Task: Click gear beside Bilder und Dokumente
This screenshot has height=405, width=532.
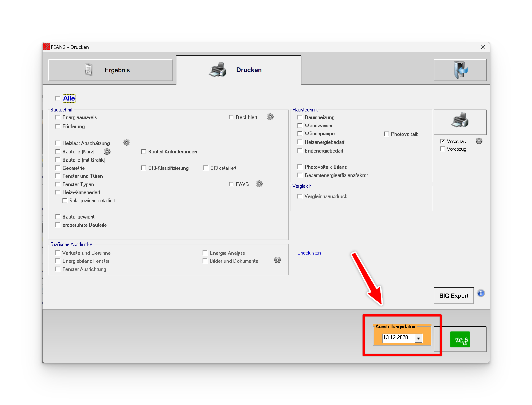Action: (277, 260)
